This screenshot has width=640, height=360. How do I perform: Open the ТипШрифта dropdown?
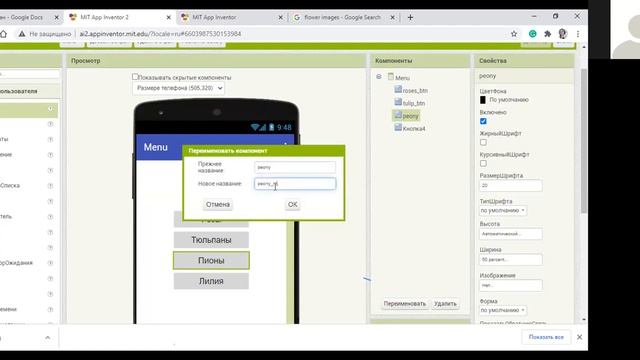pyautogui.click(x=503, y=211)
